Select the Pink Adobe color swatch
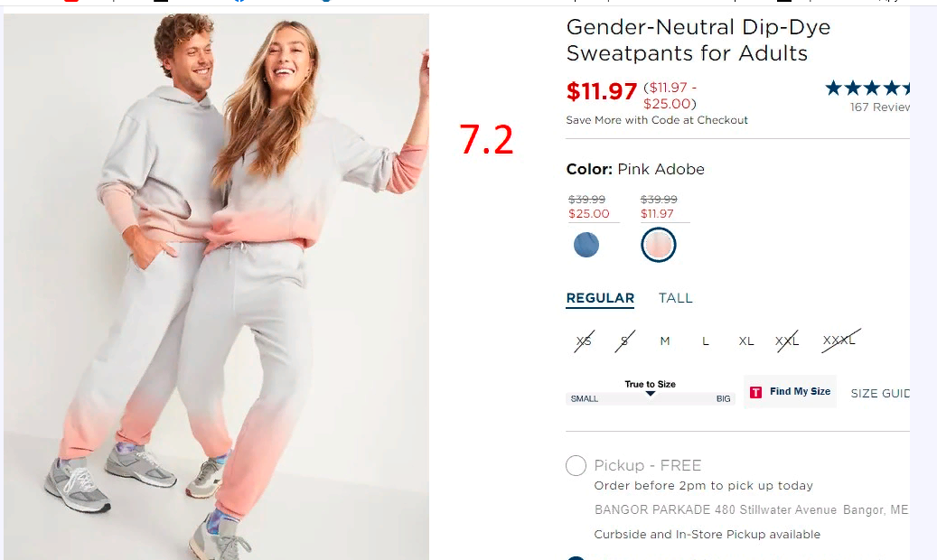 (x=659, y=245)
